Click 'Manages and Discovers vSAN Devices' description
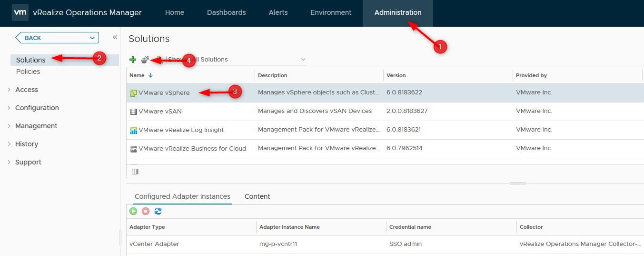644x256 pixels. click(315, 111)
